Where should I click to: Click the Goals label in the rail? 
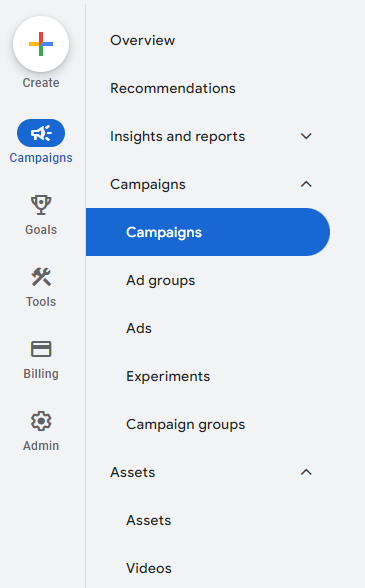tap(41, 230)
